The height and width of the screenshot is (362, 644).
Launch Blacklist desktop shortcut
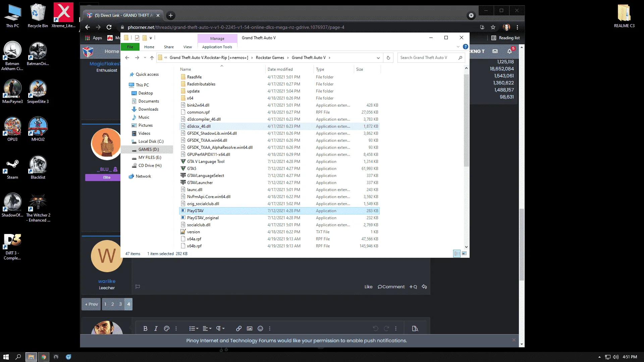38,167
